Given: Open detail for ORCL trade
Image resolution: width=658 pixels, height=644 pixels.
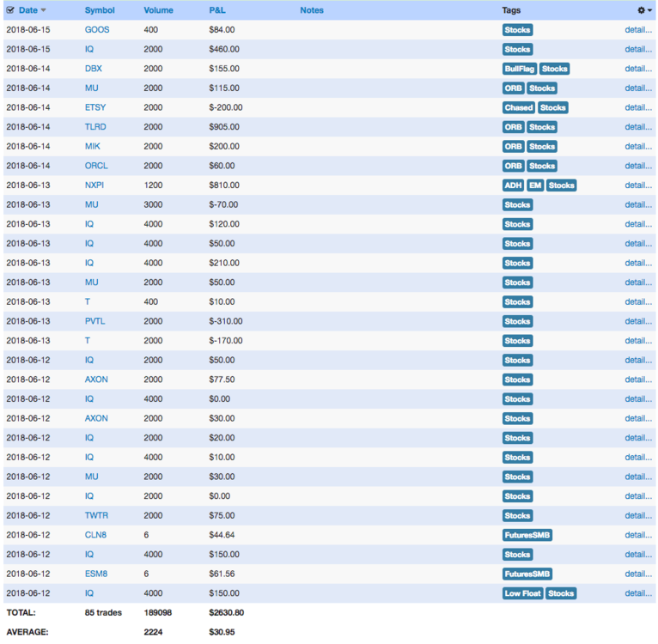Looking at the screenshot, I should pyautogui.click(x=638, y=166).
